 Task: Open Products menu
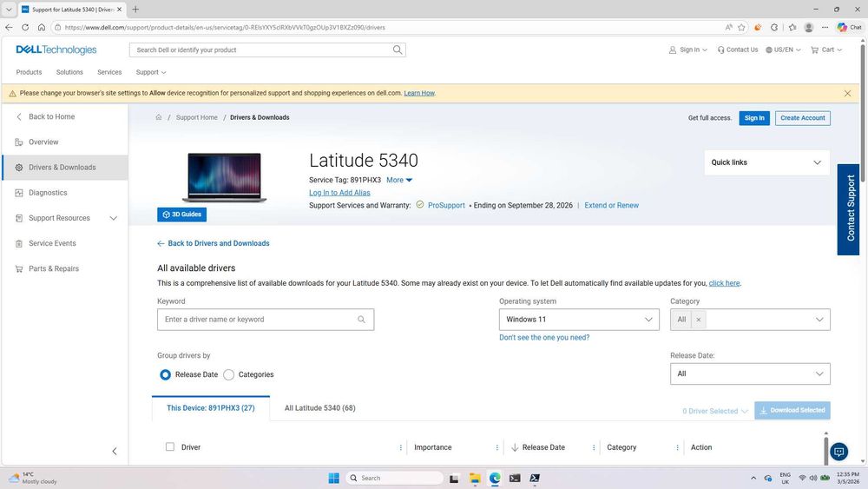coord(29,73)
